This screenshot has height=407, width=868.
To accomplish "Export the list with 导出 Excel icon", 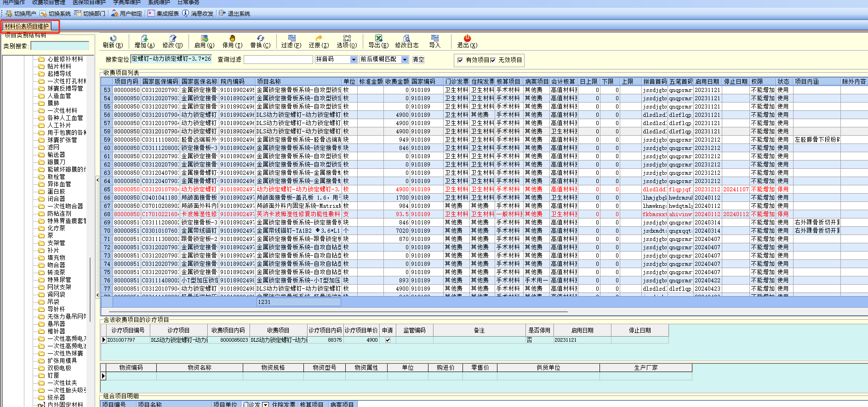I will click(x=378, y=39).
